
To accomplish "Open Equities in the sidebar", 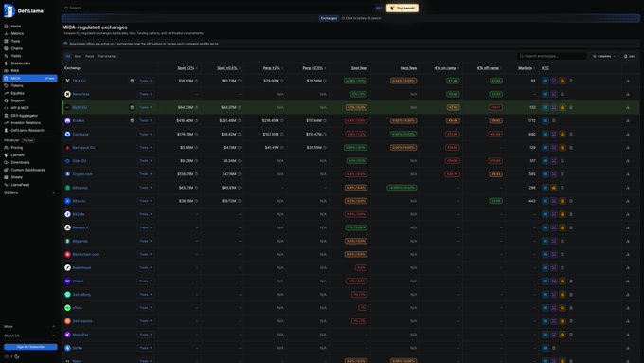I will click(17, 93).
